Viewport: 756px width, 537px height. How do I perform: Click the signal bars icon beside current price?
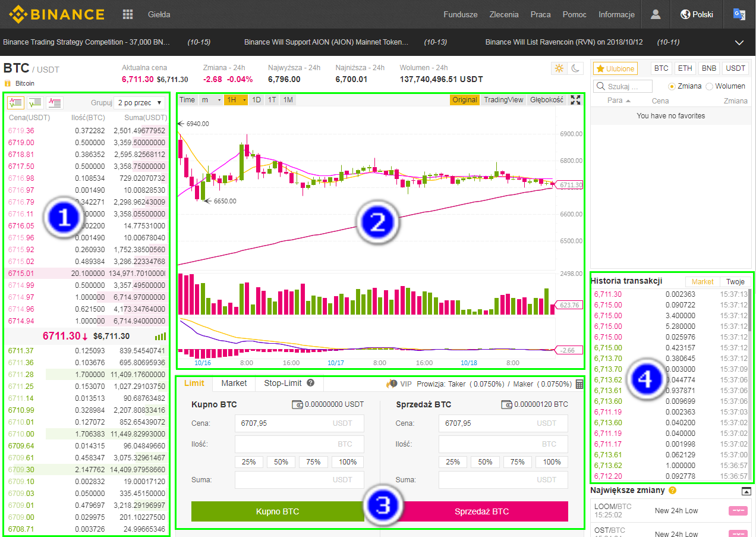click(160, 336)
